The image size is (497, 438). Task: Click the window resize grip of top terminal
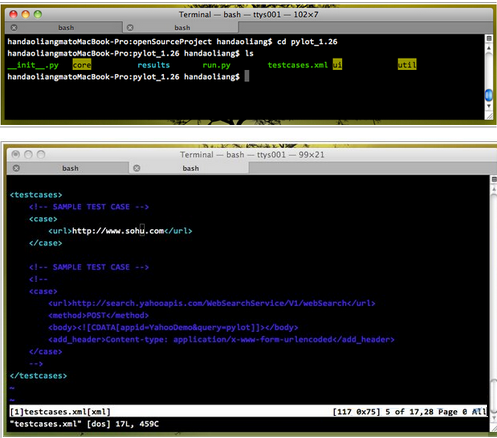coord(489,116)
